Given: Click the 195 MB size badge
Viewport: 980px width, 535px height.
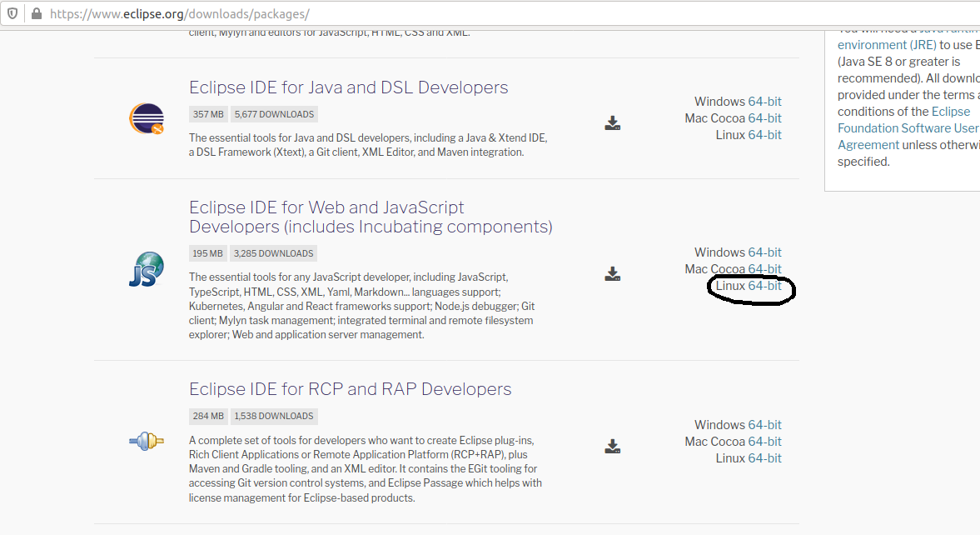Looking at the screenshot, I should click(207, 253).
